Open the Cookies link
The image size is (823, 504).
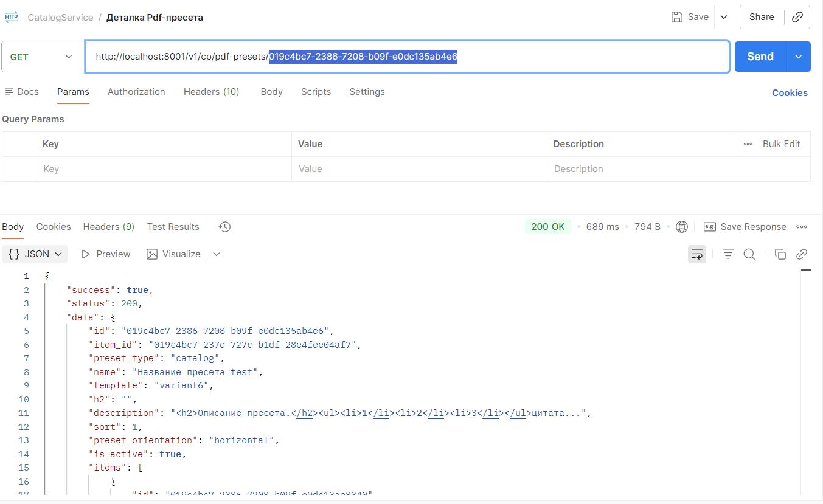tap(790, 93)
